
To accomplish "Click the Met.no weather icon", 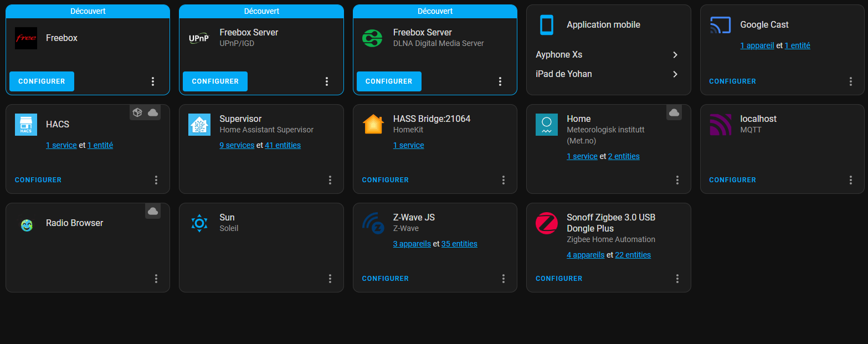I will [x=547, y=125].
